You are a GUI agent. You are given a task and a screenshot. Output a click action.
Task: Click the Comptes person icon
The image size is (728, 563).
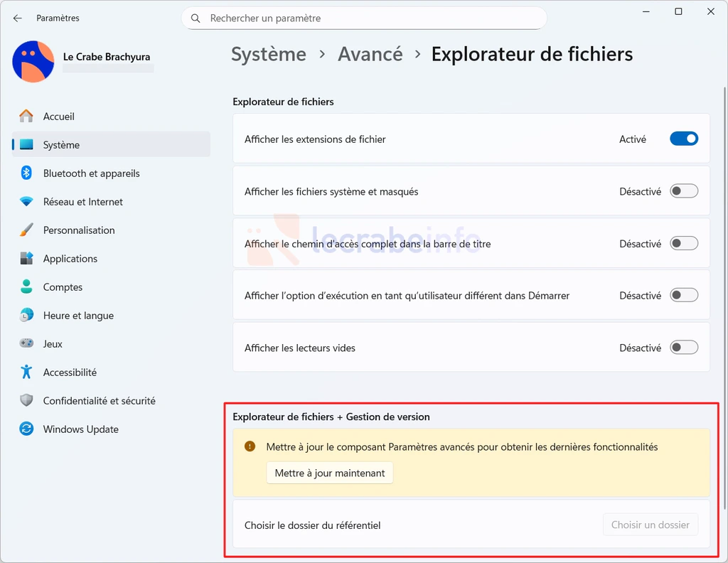[26, 286]
